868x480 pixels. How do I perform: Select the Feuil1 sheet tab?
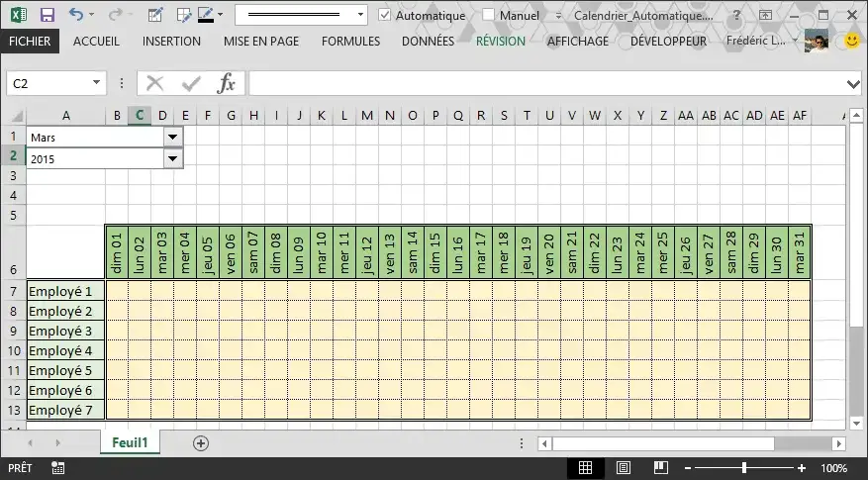[x=130, y=443]
